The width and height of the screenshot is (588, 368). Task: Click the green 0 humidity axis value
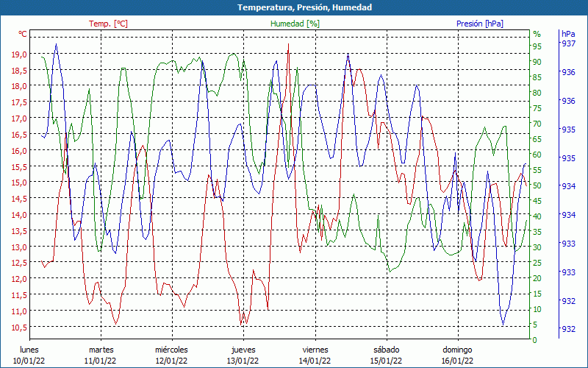pos(535,340)
